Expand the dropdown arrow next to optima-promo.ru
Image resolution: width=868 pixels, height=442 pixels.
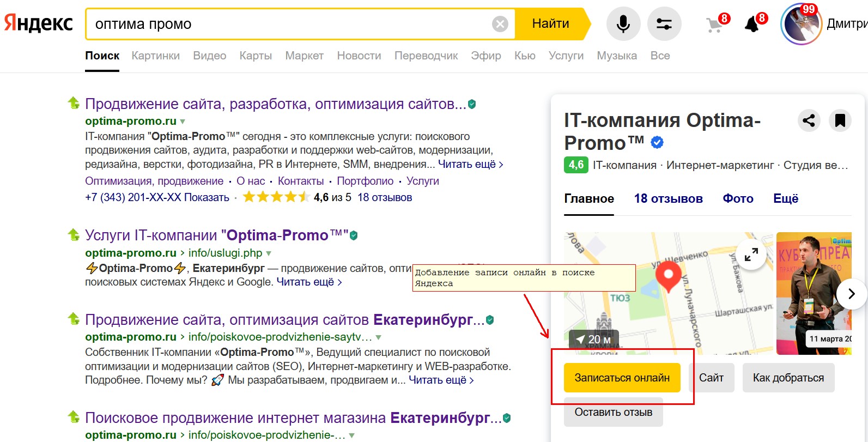click(183, 122)
